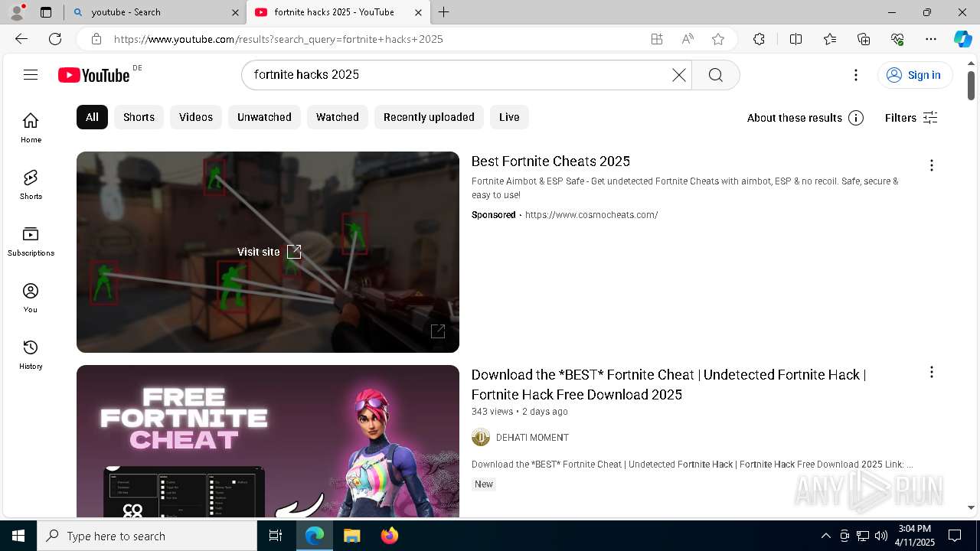Open the YouTube hamburger guide menu
The height and width of the screenshot is (551, 980).
point(31,74)
